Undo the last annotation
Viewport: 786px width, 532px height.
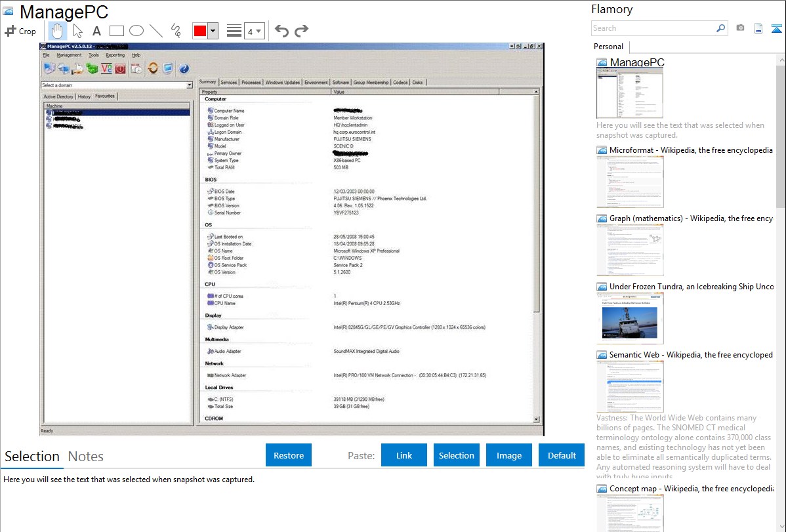click(x=281, y=31)
